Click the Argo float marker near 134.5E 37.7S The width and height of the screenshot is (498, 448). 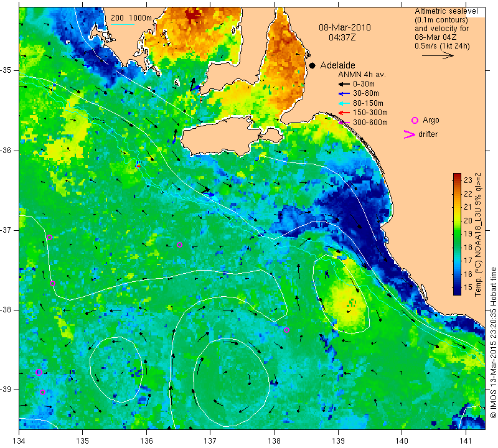click(53, 284)
